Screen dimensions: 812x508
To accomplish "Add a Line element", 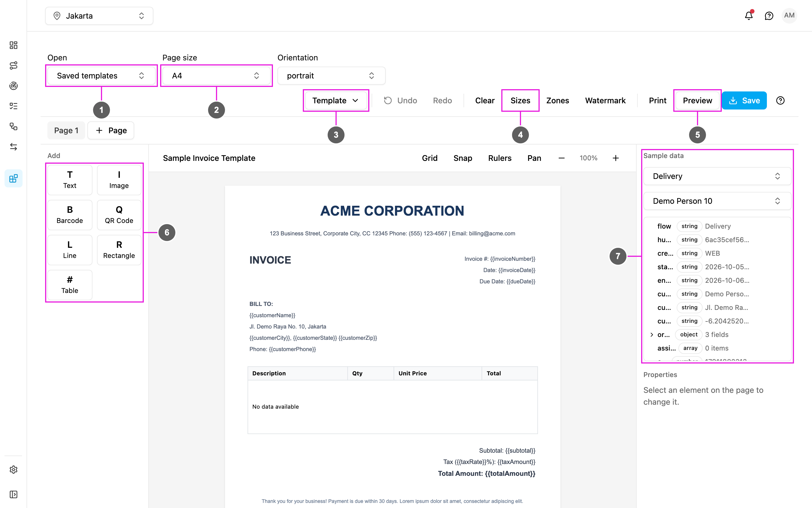I will click(x=70, y=250).
